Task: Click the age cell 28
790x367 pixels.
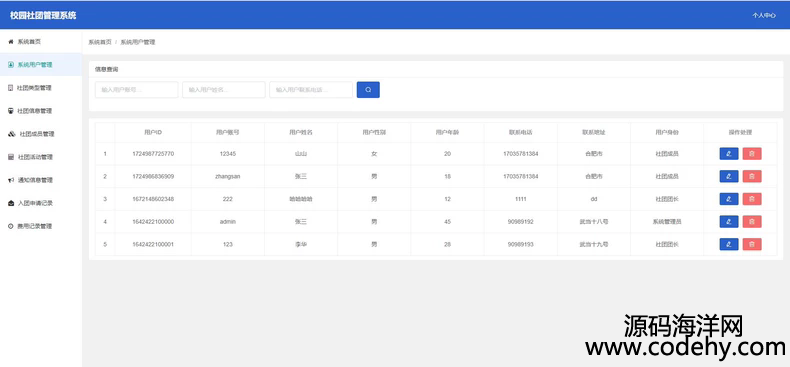Action: tap(447, 244)
